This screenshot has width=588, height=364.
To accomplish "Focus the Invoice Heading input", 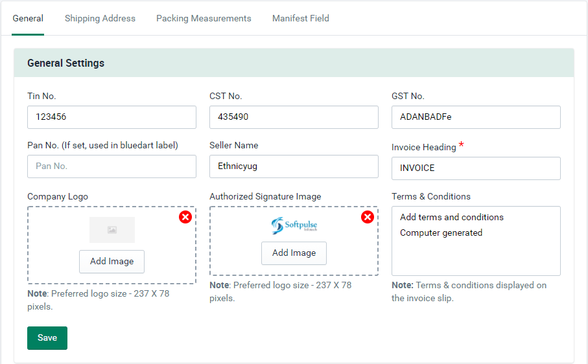I will 476,168.
